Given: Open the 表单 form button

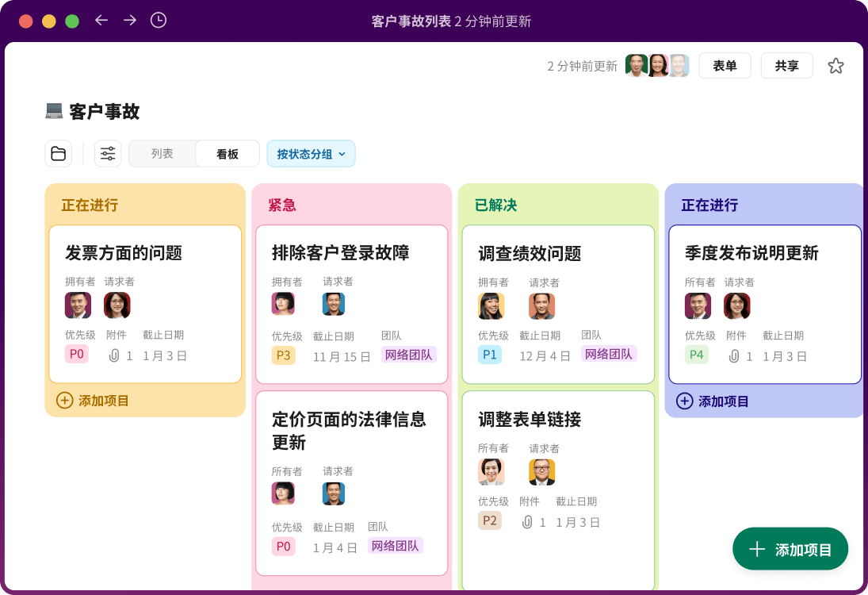Looking at the screenshot, I should [x=725, y=66].
